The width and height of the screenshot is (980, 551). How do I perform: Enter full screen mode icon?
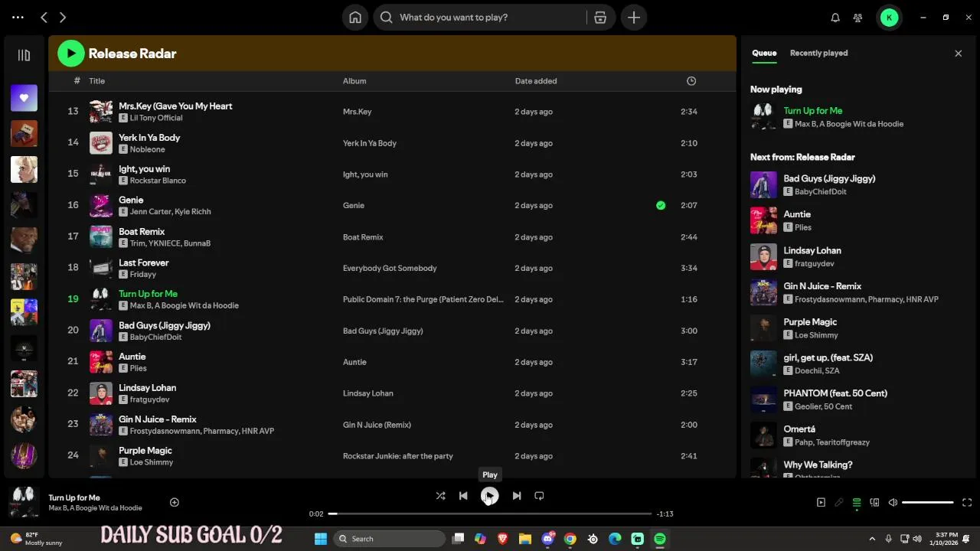tap(967, 503)
